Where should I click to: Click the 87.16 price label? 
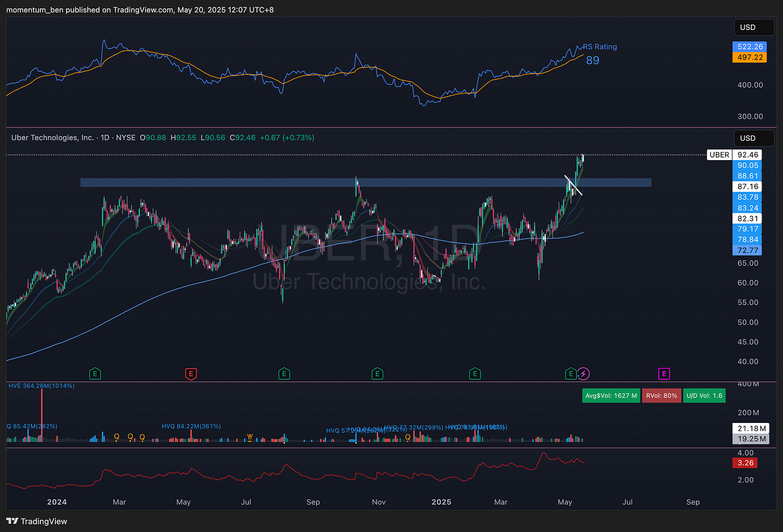tap(748, 186)
